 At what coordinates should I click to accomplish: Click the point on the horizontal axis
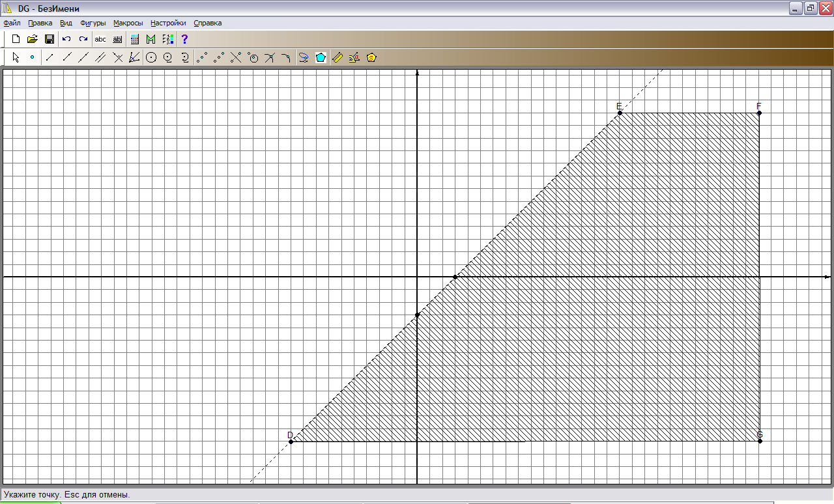coord(455,277)
